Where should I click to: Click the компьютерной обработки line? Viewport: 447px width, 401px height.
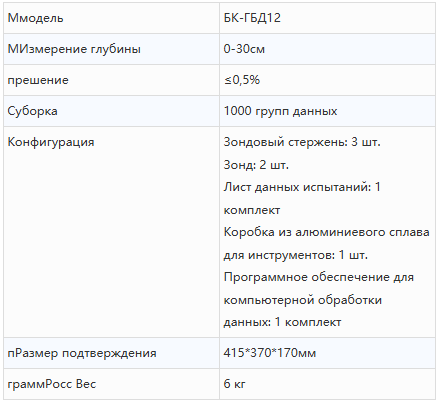303,300
